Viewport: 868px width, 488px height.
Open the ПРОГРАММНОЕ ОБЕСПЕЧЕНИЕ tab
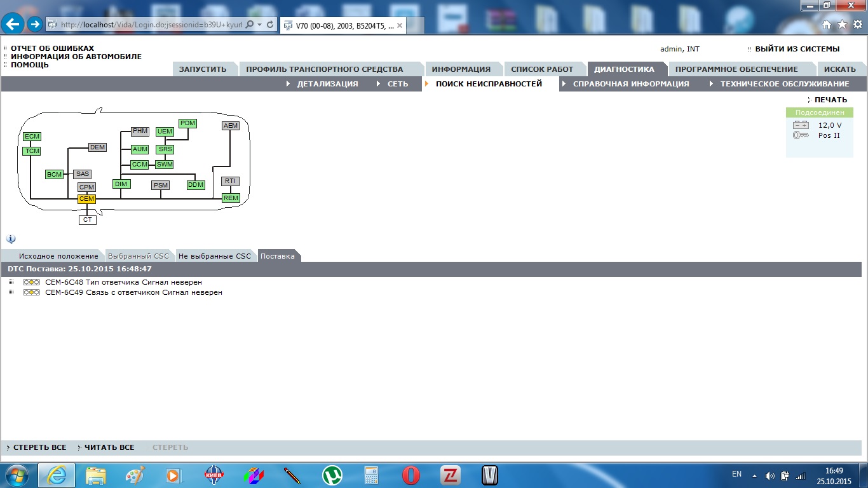tap(736, 69)
